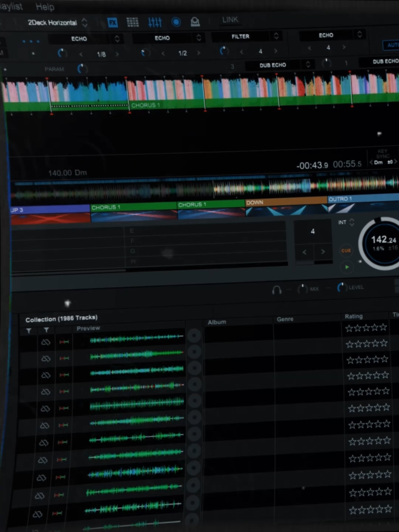Image resolution: width=399 pixels, height=532 pixels.
Task: Show the sampler pads grid panel
Action: pyautogui.click(x=132, y=22)
